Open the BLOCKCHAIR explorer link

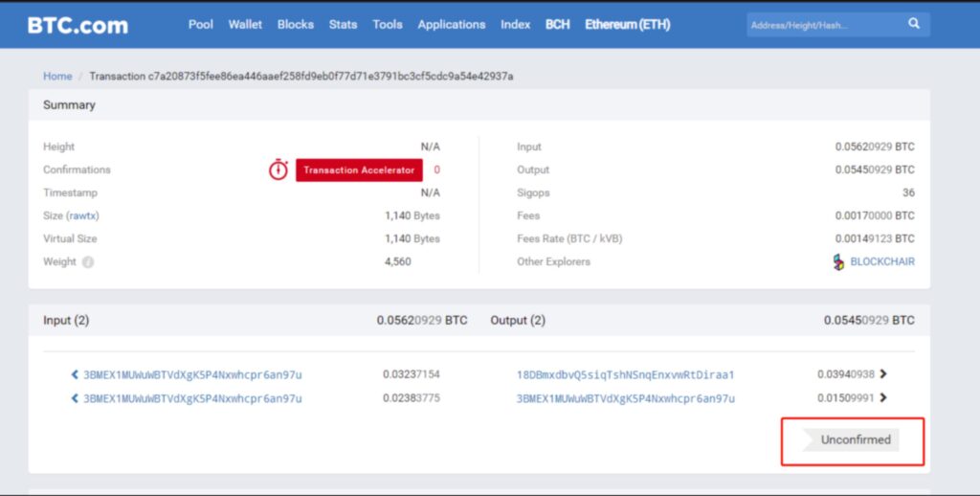coord(882,261)
